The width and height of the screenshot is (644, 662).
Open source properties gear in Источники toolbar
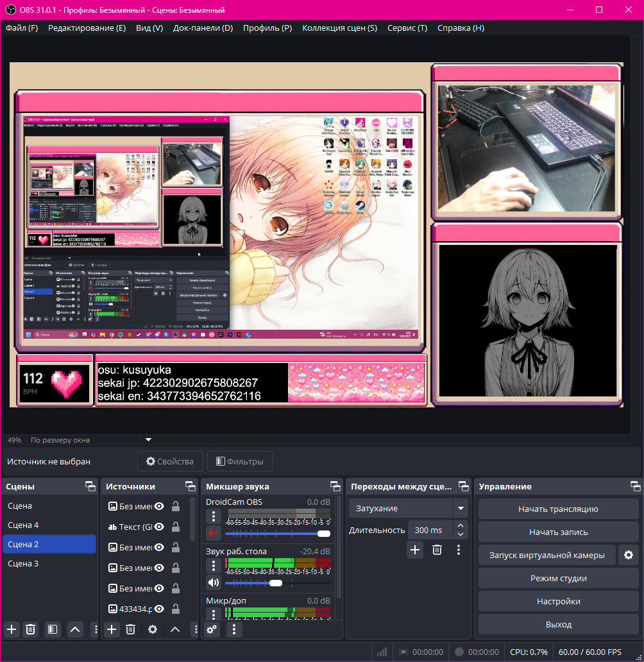(153, 629)
